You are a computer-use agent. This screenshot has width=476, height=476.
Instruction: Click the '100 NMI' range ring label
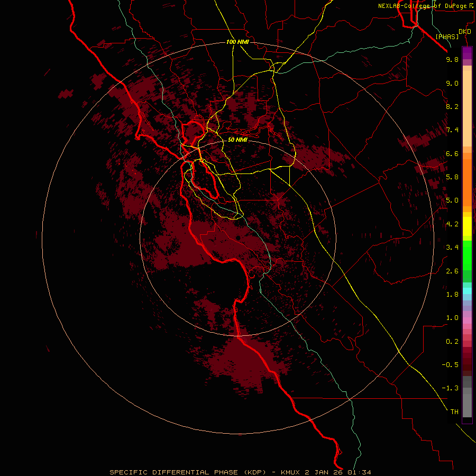[237, 42]
